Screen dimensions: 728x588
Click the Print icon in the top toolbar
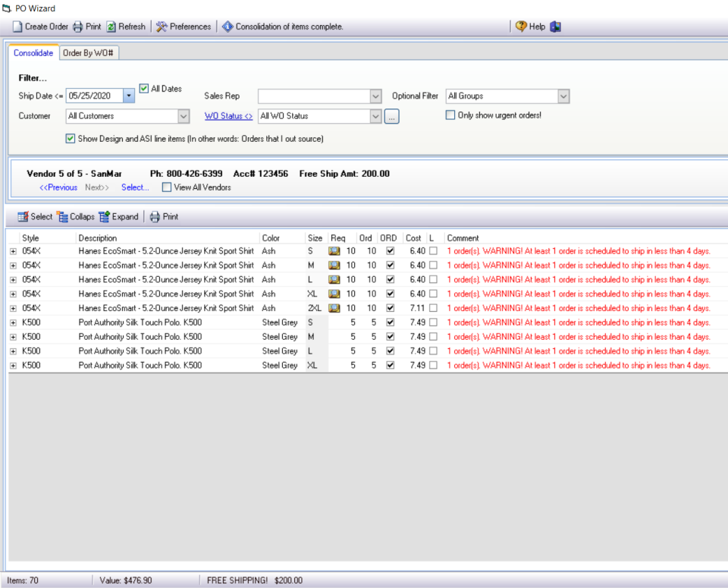[79, 26]
